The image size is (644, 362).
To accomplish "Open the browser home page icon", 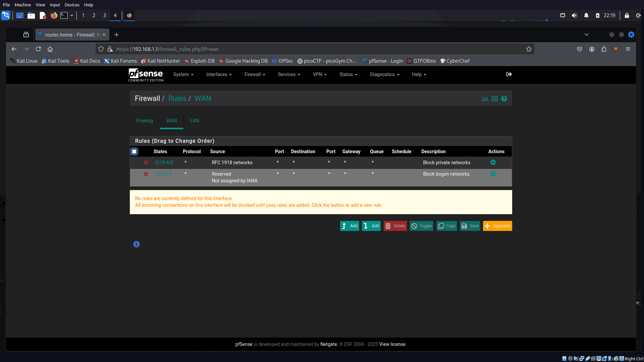I will tap(50, 49).
